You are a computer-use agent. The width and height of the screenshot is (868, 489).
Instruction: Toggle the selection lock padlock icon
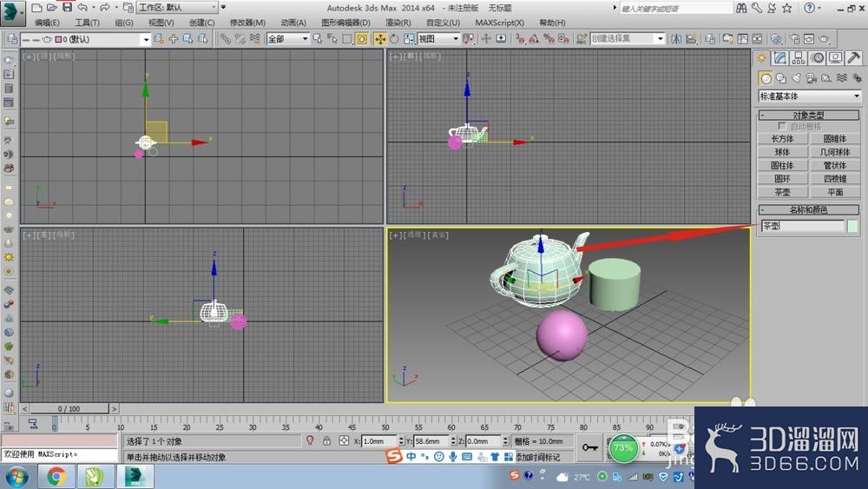point(326,441)
